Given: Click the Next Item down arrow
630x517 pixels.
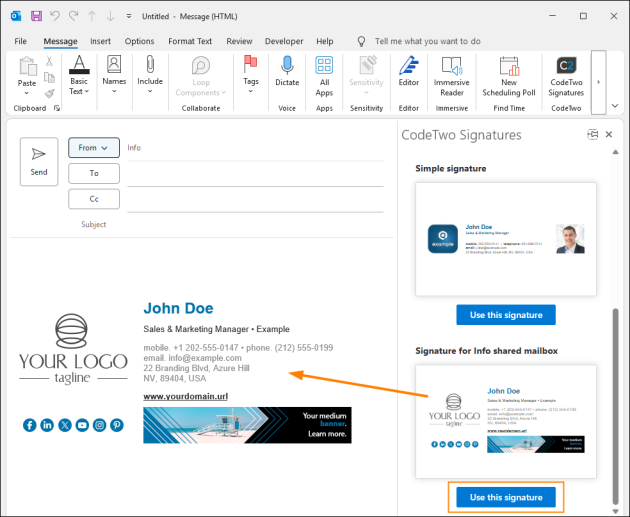Looking at the screenshot, I should click(x=110, y=16).
